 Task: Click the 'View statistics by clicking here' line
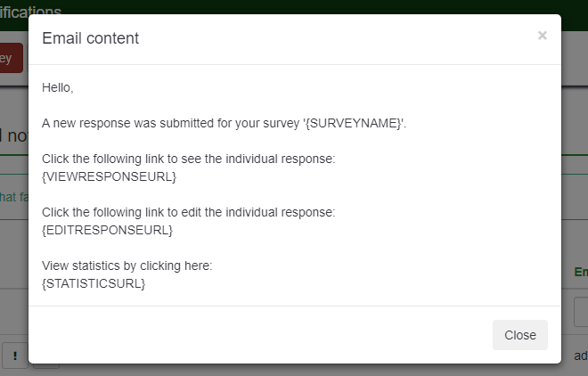pyautogui.click(x=127, y=266)
